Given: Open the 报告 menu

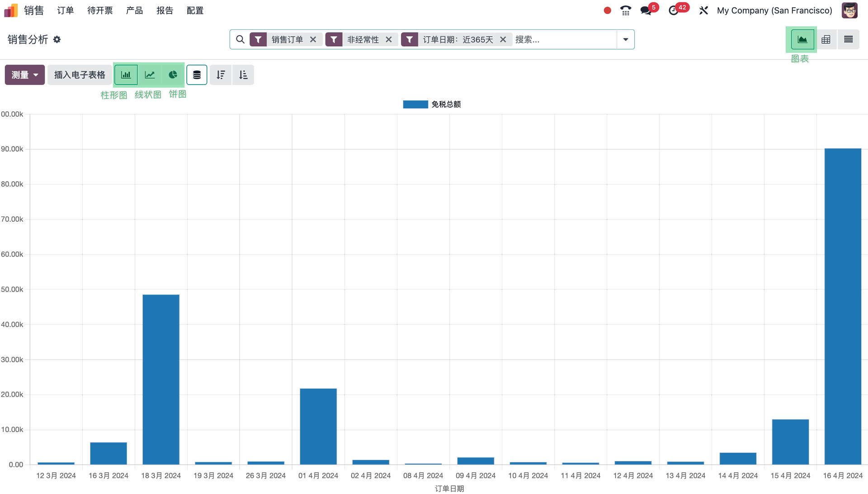Looking at the screenshot, I should tap(165, 10).
